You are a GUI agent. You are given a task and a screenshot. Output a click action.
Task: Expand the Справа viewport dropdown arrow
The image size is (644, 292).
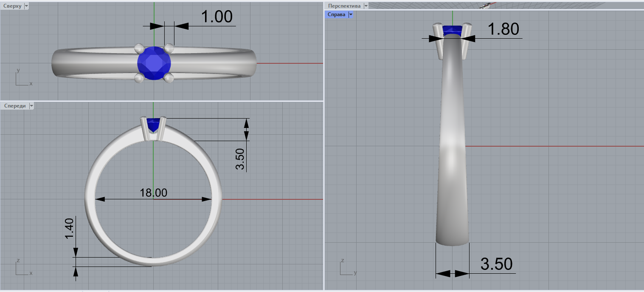point(351,14)
